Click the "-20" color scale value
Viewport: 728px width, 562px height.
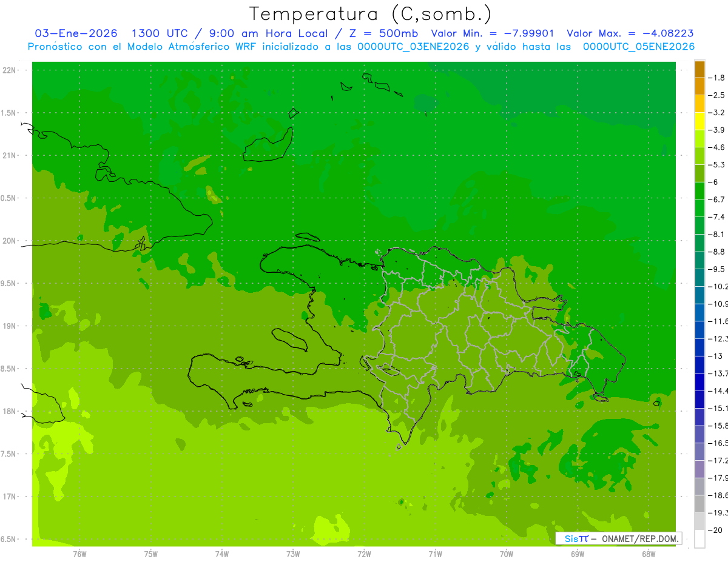715,530
